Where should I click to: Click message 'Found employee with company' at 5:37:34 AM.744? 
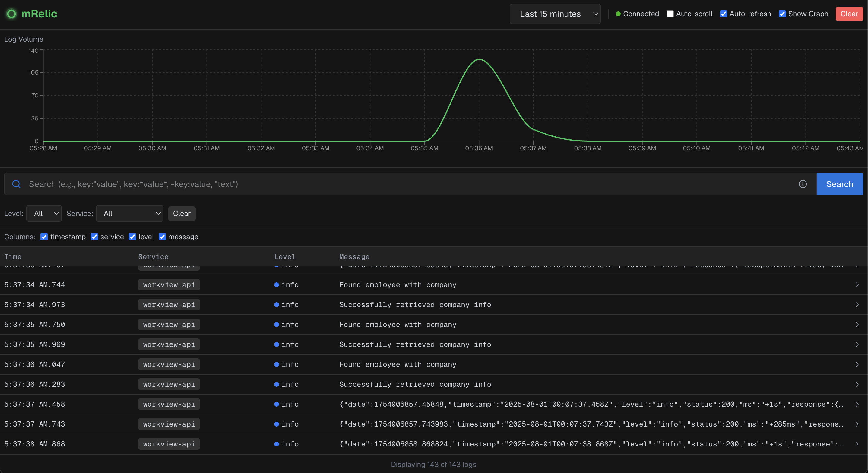(398, 285)
